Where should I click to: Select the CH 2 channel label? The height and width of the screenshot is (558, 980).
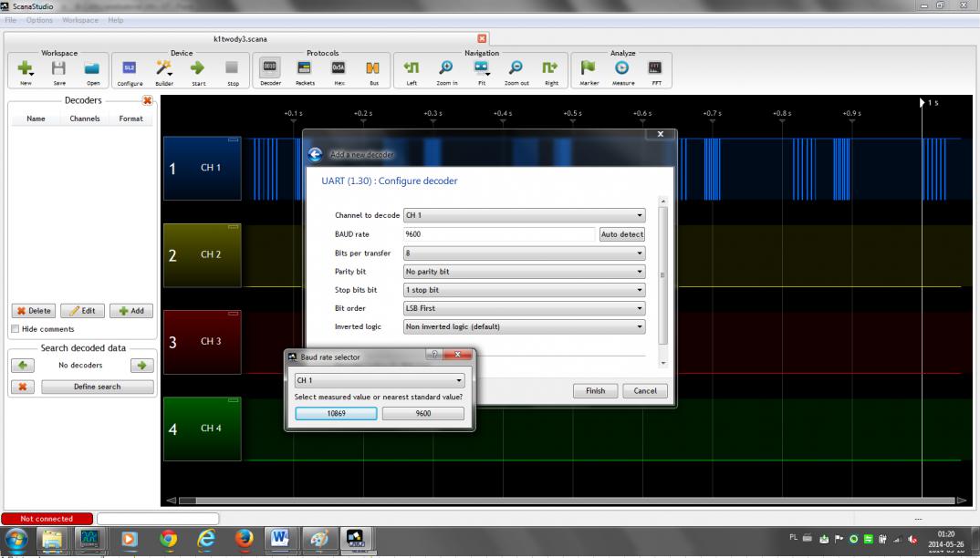click(211, 254)
